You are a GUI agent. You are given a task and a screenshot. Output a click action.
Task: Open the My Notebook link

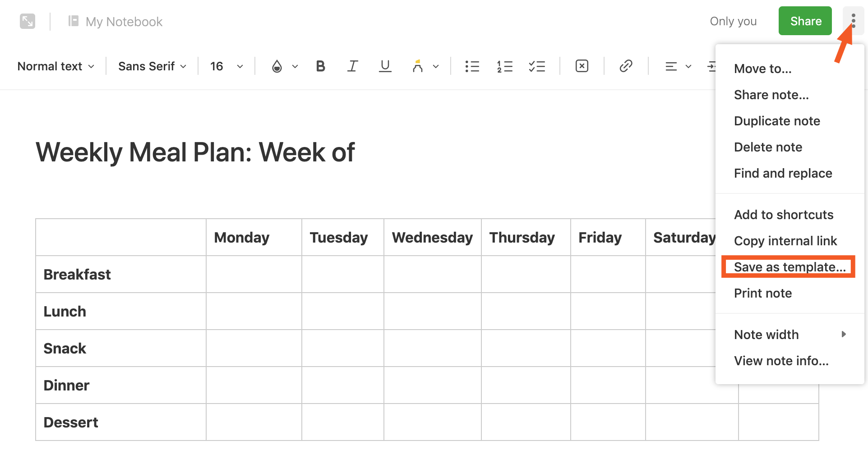[124, 22]
